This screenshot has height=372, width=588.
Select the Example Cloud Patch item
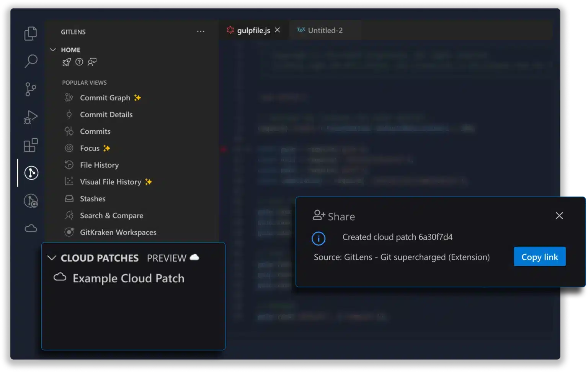tap(128, 278)
